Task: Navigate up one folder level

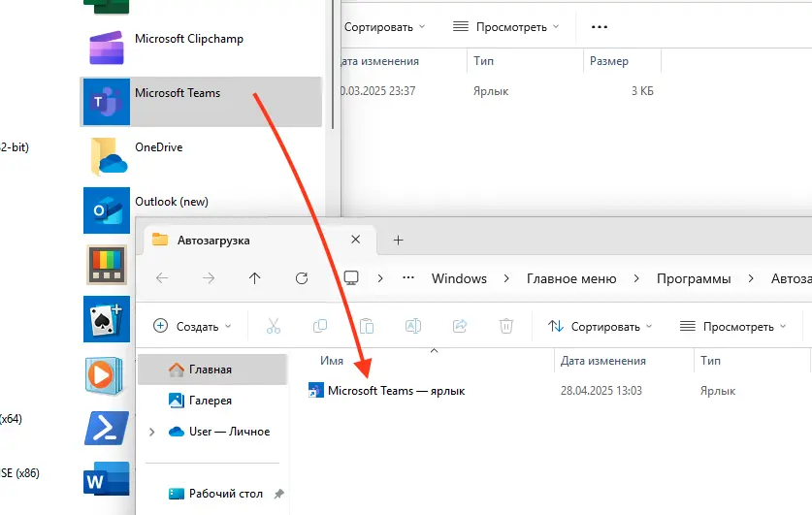Action: tap(255, 278)
